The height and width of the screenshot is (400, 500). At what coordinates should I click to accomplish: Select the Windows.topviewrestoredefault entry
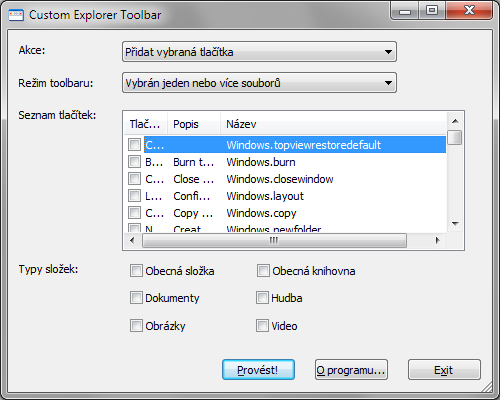coord(295,145)
